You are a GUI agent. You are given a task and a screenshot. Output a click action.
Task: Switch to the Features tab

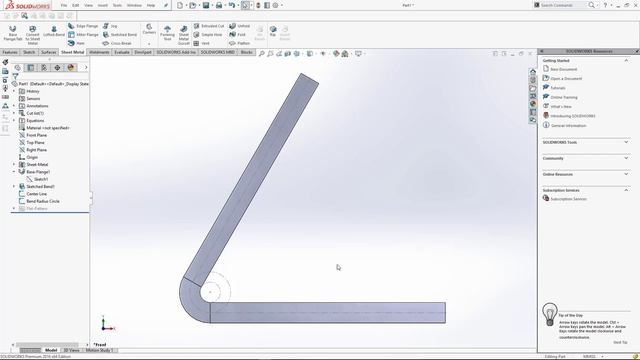coord(10,52)
